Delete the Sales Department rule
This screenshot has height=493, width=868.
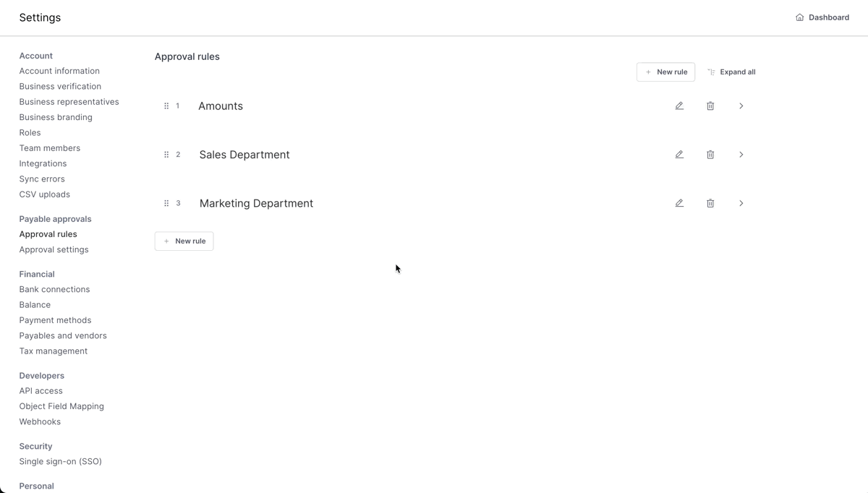[710, 154]
